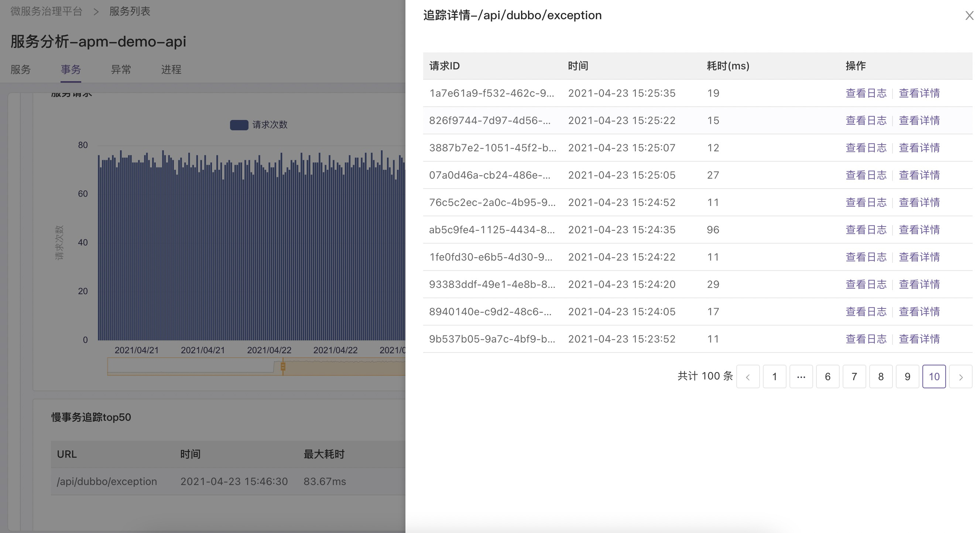Switch to the 事务 tab
The height and width of the screenshot is (533, 980).
coord(71,69)
